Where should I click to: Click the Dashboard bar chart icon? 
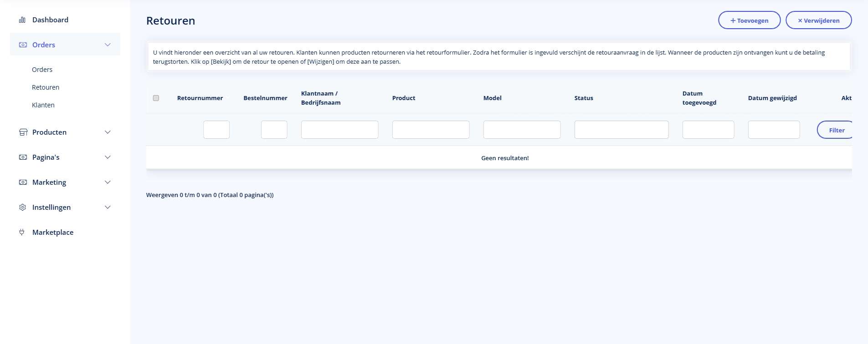[22, 20]
